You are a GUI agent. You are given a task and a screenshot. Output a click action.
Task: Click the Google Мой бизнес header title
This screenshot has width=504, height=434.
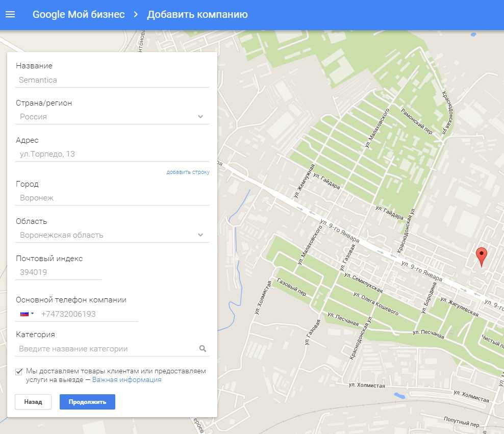click(x=79, y=14)
